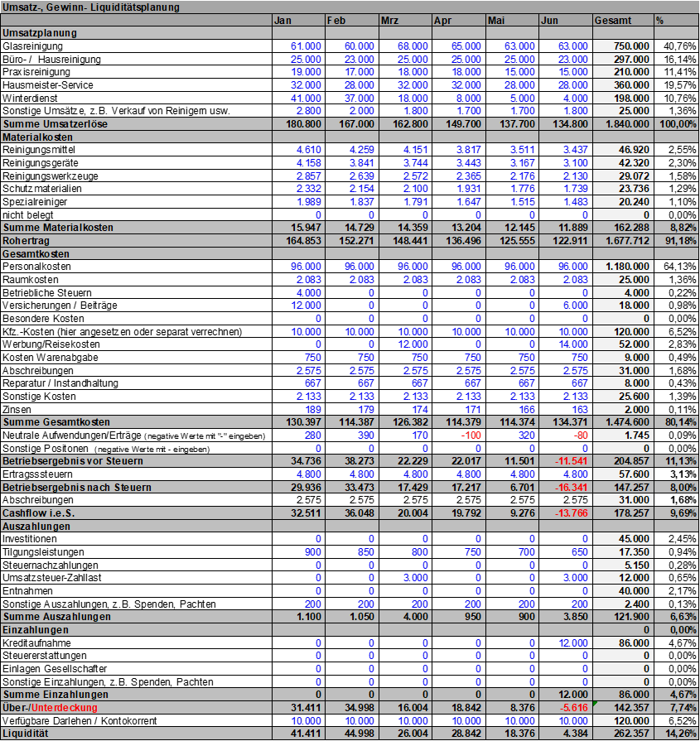Screen dimensions: 700x741
Task: Click the Liquidität total cell 262.357
Action: coord(623,734)
